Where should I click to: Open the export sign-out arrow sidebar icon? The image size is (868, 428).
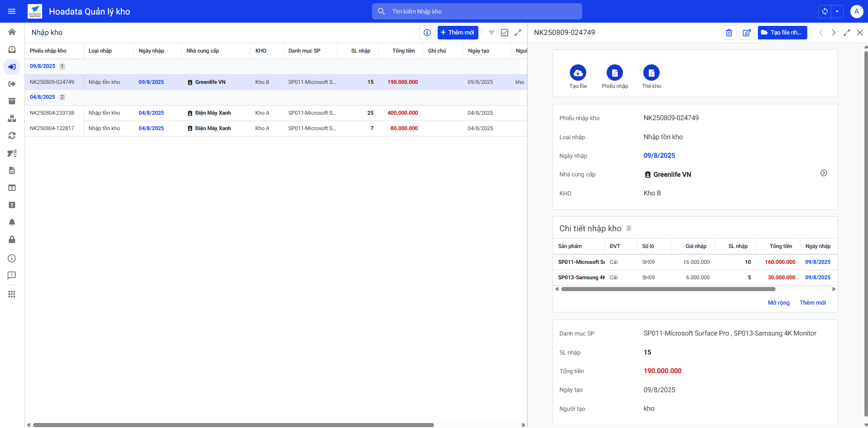point(12,84)
